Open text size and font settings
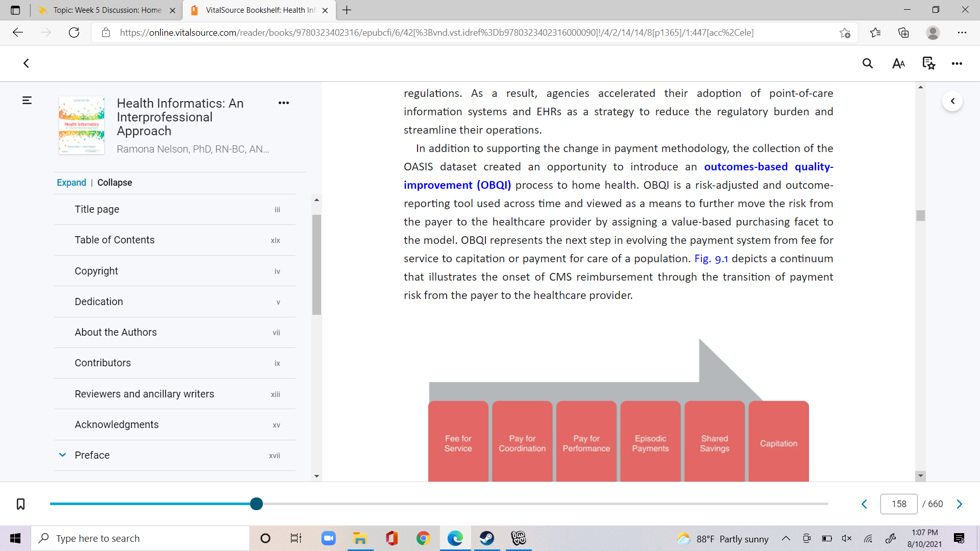This screenshot has width=980, height=551. coord(898,63)
